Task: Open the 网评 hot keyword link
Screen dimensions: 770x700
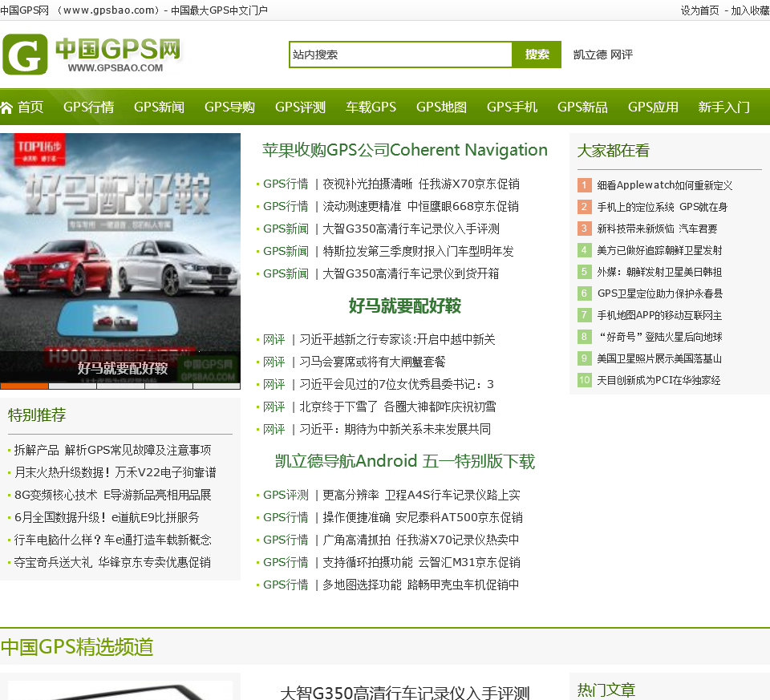Action: coord(621,55)
